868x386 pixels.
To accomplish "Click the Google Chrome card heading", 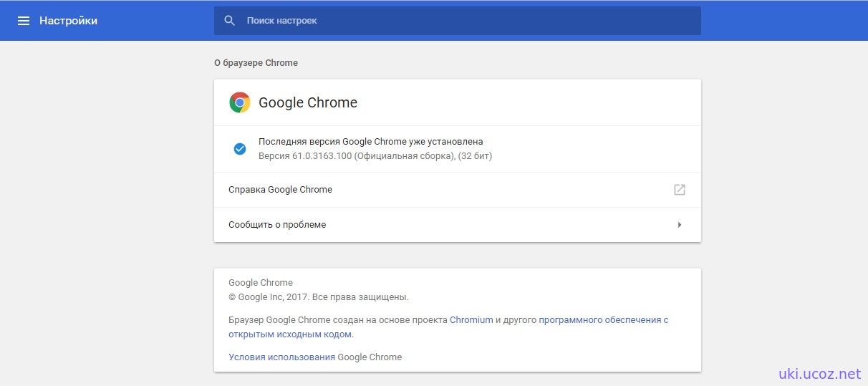I will click(308, 102).
